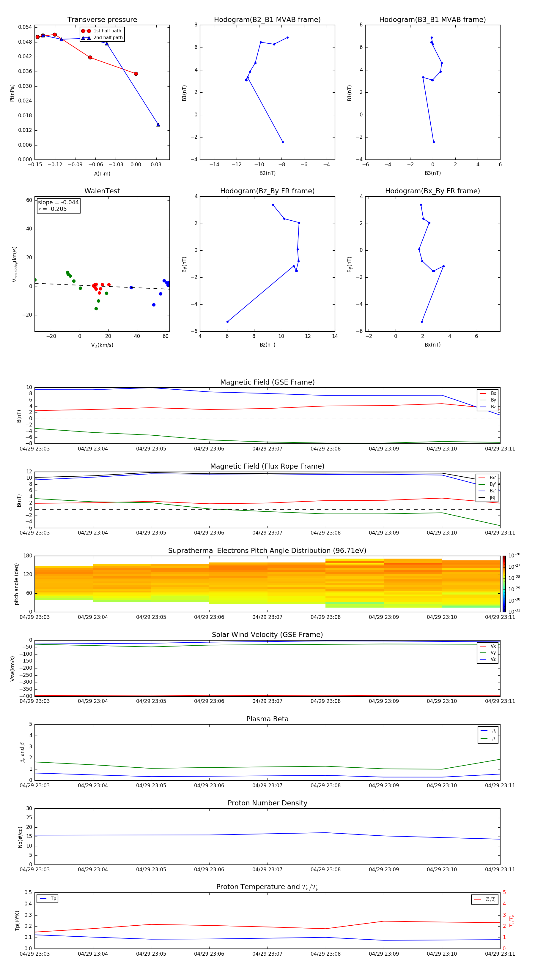Select the "r = -0.205" annotation

point(52,209)
